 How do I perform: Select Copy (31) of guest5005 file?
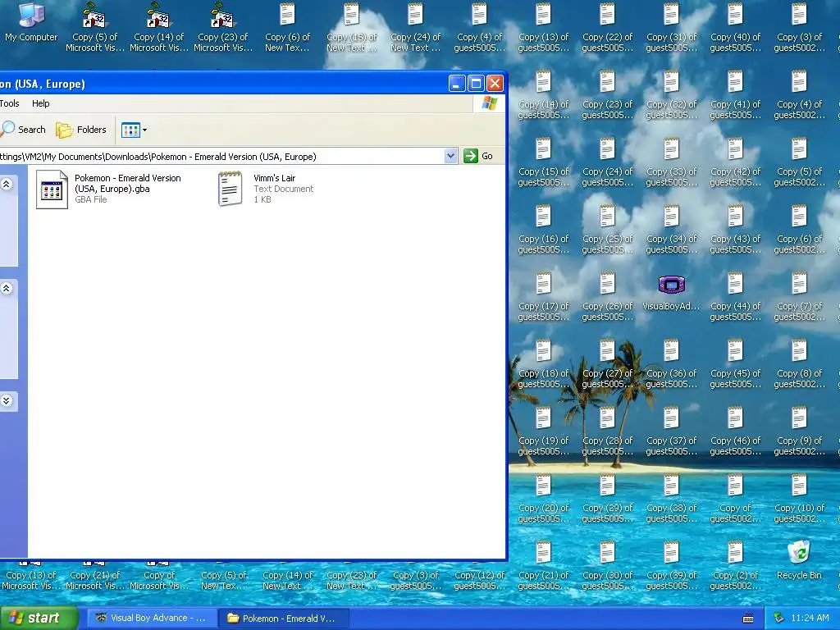click(671, 27)
